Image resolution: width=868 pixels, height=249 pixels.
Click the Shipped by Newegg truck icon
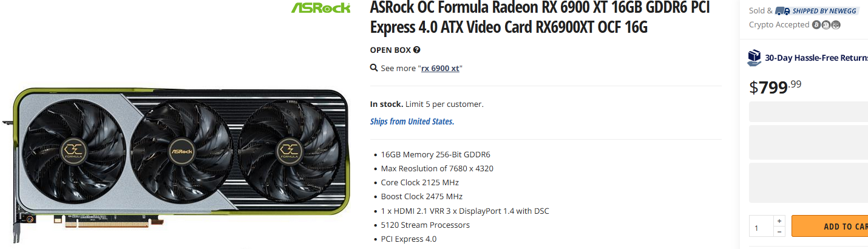point(782,10)
